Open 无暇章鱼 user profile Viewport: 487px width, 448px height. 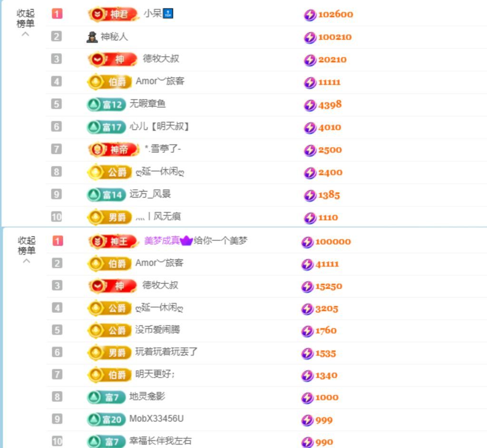point(147,104)
